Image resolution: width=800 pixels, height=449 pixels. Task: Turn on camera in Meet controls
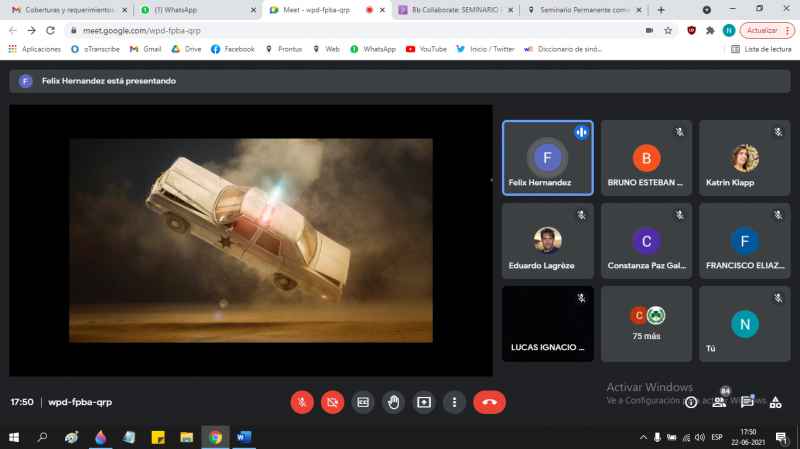333,402
